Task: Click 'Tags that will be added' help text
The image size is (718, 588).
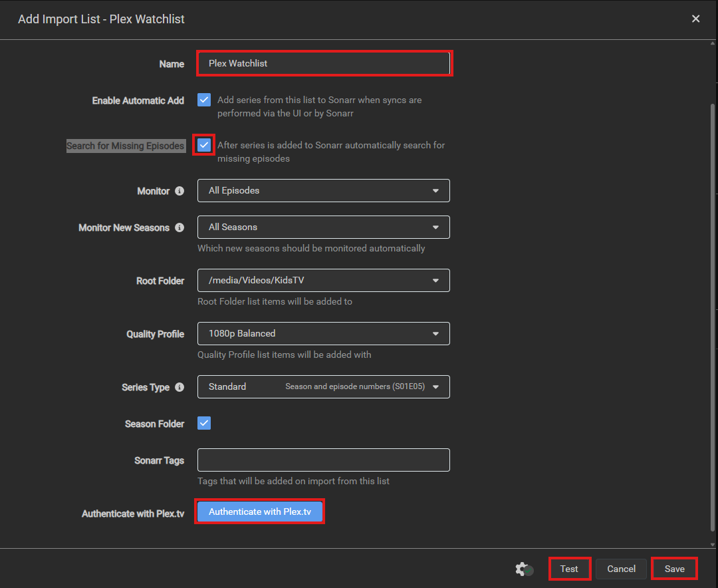Action: tap(294, 481)
